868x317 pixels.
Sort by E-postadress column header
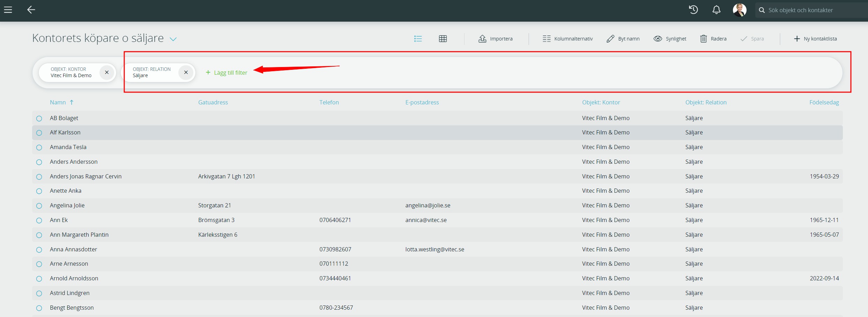[422, 102]
